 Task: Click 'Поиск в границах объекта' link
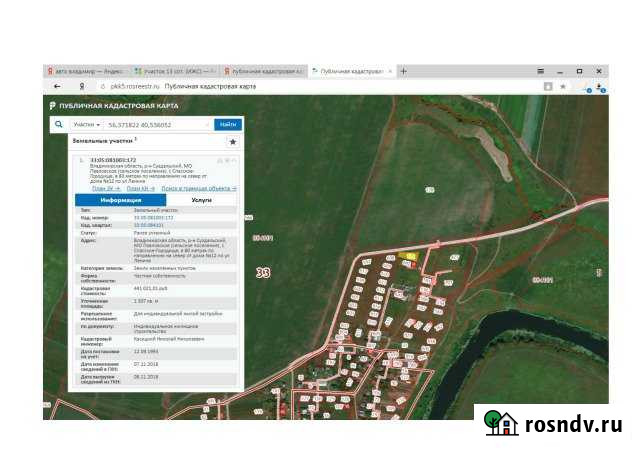click(198, 188)
